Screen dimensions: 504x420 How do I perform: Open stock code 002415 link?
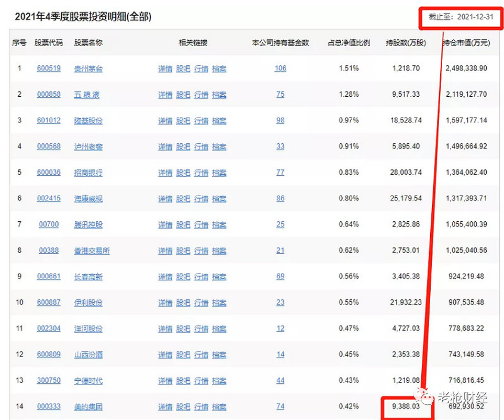pyautogui.click(x=49, y=199)
